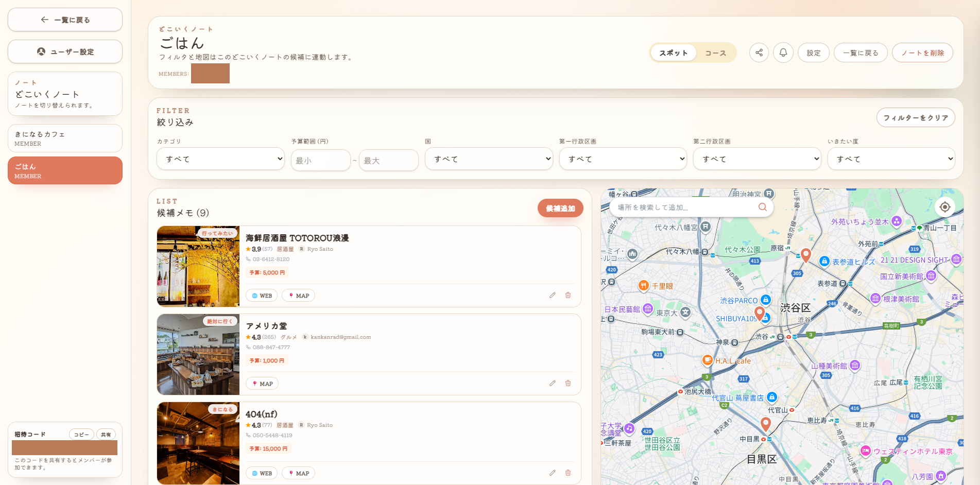Delete 海鮮居酒屋 TOTOROU浪漫 with the trash icon

point(568,295)
